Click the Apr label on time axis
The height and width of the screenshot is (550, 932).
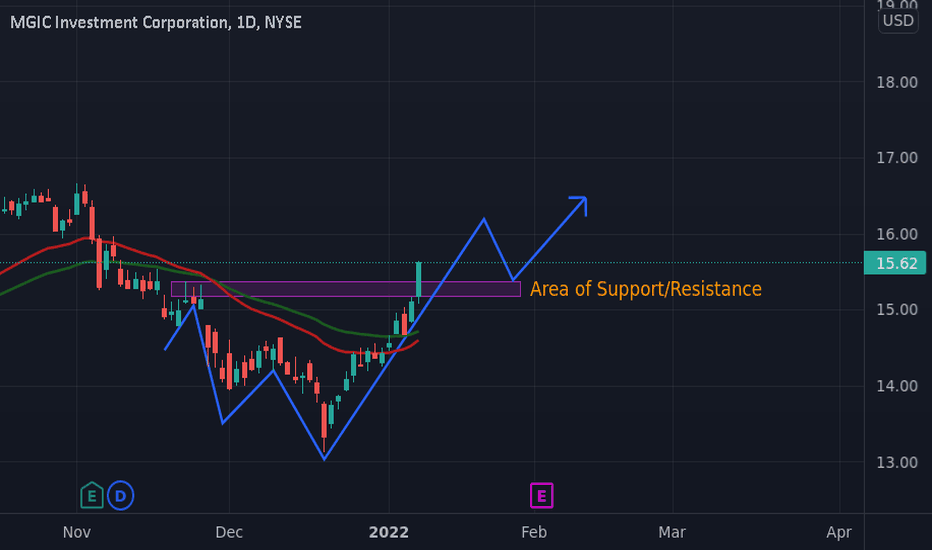839,532
